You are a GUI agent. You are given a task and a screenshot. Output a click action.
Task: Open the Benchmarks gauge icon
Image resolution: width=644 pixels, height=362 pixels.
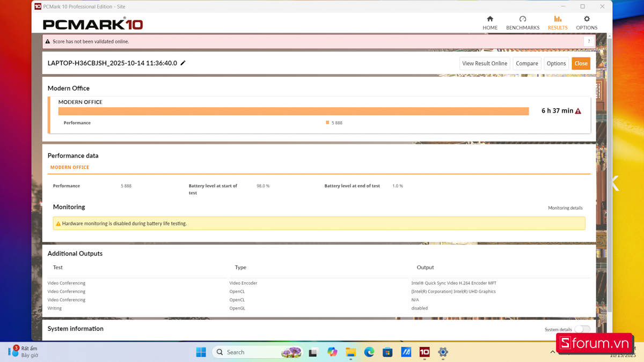(x=523, y=19)
